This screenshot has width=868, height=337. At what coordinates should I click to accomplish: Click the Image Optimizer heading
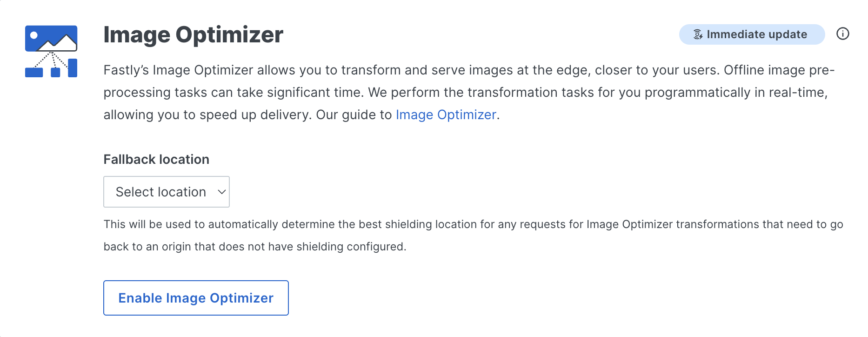pos(193,34)
